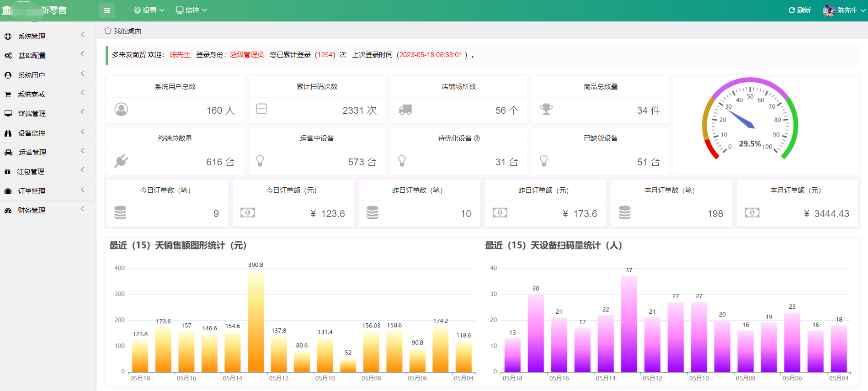868x391 pixels.
Task: Open the 监控 dropdown menu
Action: point(192,11)
